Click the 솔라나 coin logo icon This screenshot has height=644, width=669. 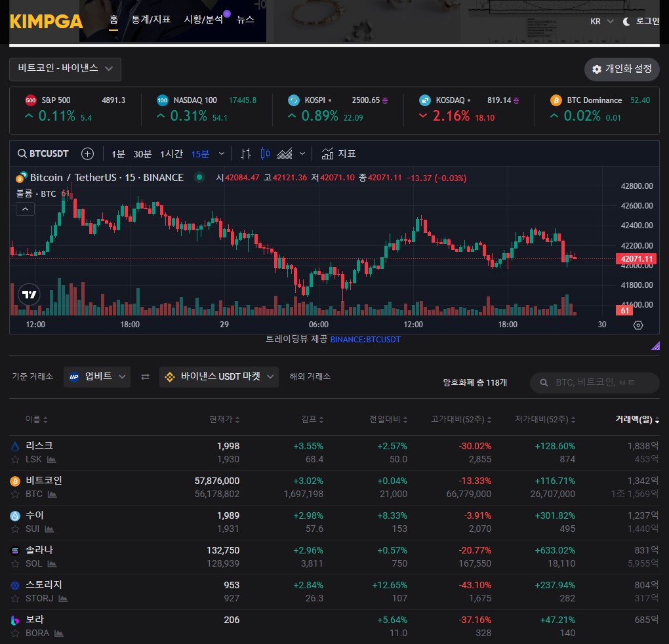point(15,551)
